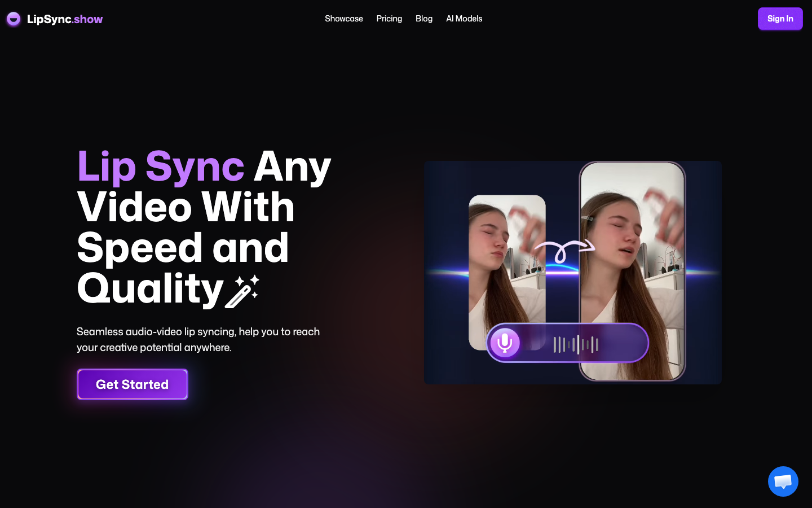Click the dark face icon inside the logo circle
The image size is (812, 508).
[13, 19]
